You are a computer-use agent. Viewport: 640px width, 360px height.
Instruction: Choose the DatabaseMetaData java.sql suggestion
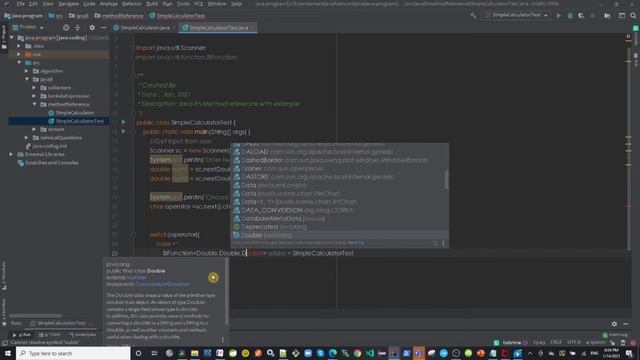point(340,219)
